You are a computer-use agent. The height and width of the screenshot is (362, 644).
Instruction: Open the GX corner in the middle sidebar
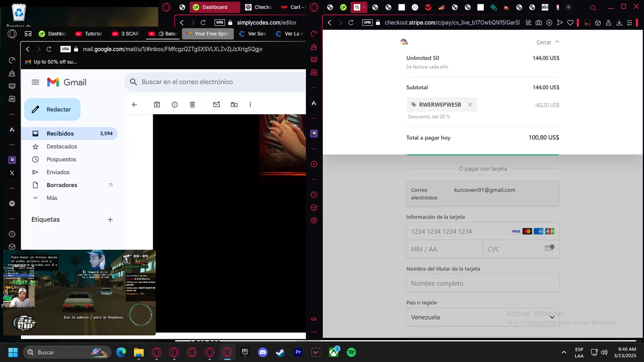point(314,319)
